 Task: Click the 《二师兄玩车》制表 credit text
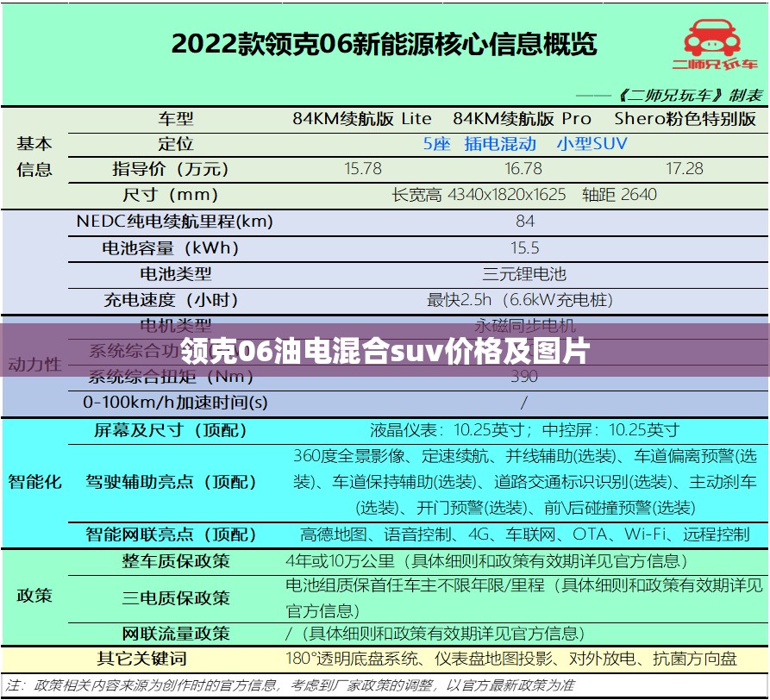(691, 95)
